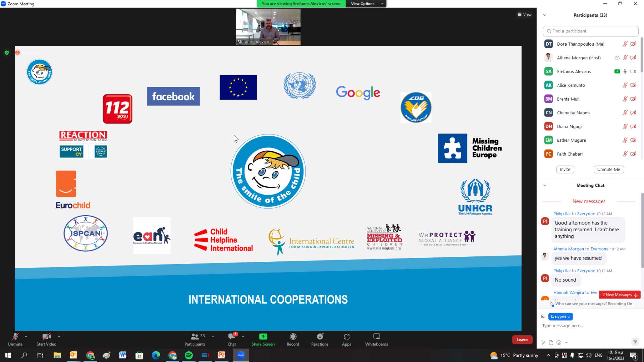Image resolution: width=644 pixels, height=362 pixels.
Task: Open Windows taskbar search
Action: tap(24, 355)
